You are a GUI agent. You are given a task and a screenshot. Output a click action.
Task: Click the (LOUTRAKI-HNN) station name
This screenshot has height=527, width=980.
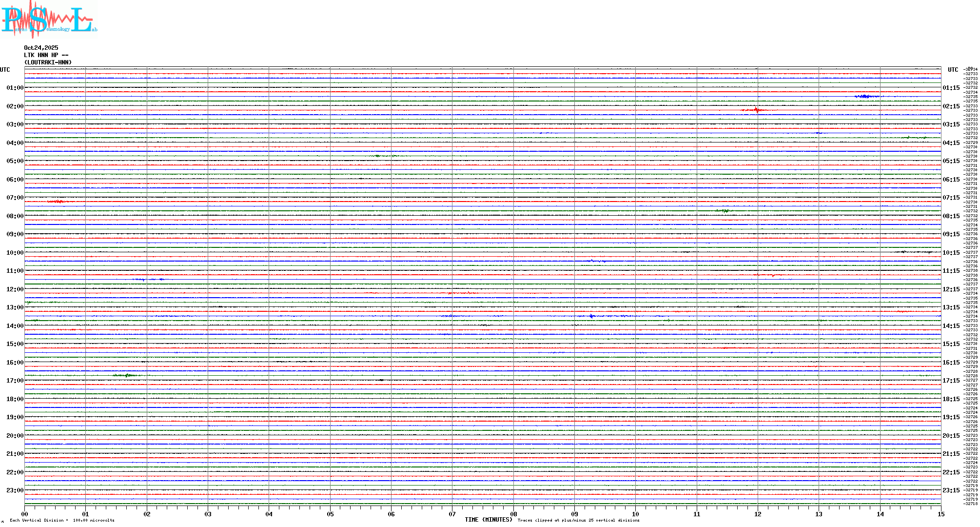(48, 62)
